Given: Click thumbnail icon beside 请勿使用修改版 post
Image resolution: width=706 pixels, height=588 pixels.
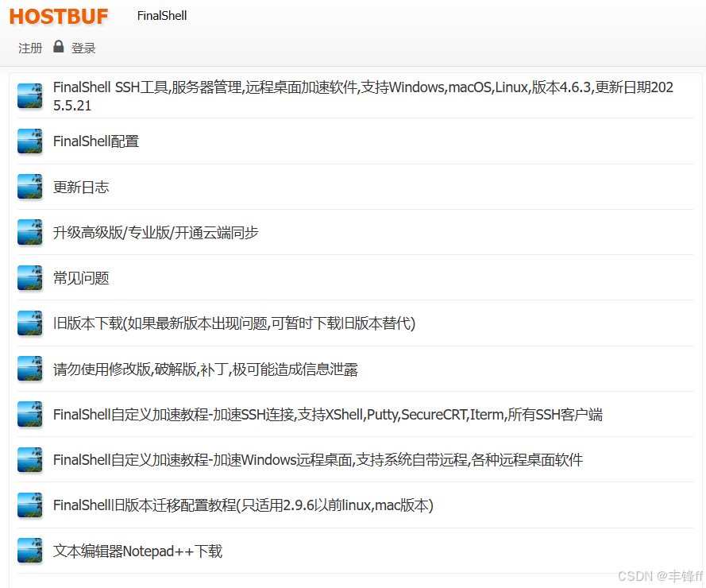Looking at the screenshot, I should click(x=30, y=369).
